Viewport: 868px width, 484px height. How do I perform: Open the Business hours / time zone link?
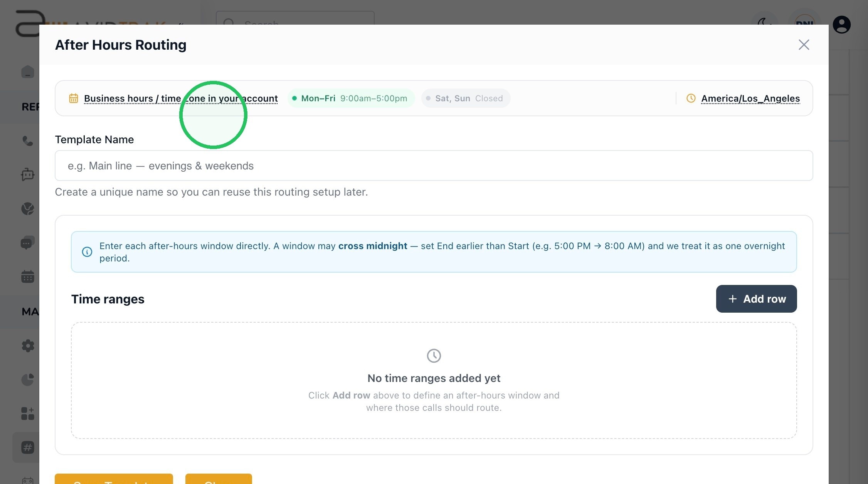[x=181, y=99]
